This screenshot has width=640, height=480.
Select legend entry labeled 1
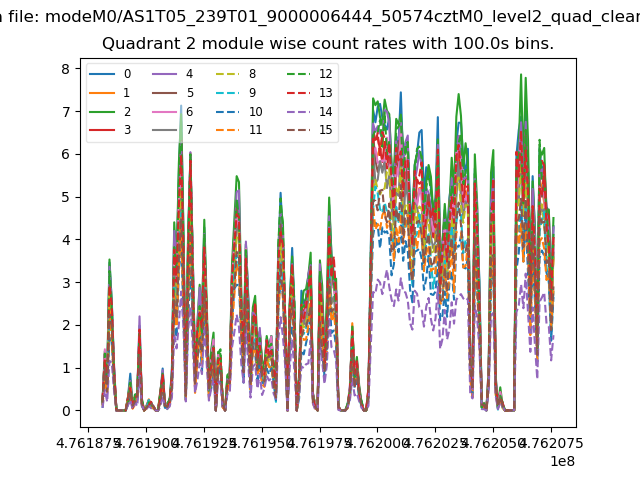point(127,93)
